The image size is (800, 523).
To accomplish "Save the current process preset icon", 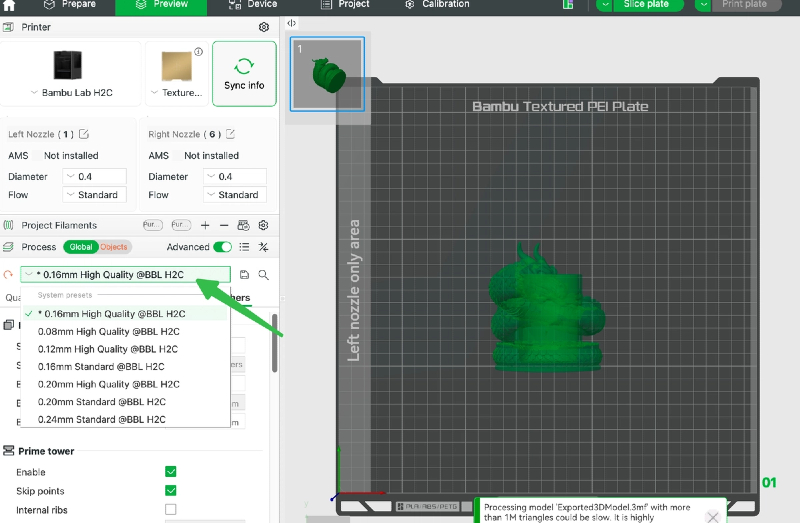I will [x=244, y=275].
